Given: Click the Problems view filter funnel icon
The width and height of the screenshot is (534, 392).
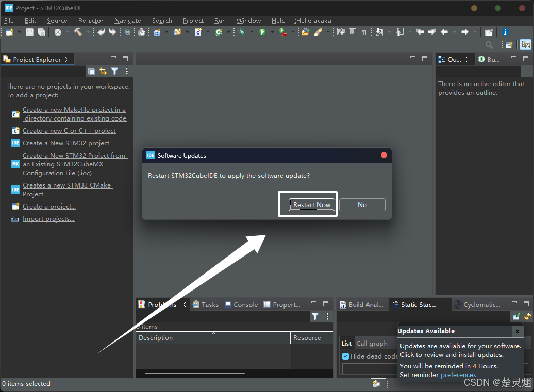Looking at the screenshot, I should coord(315,316).
